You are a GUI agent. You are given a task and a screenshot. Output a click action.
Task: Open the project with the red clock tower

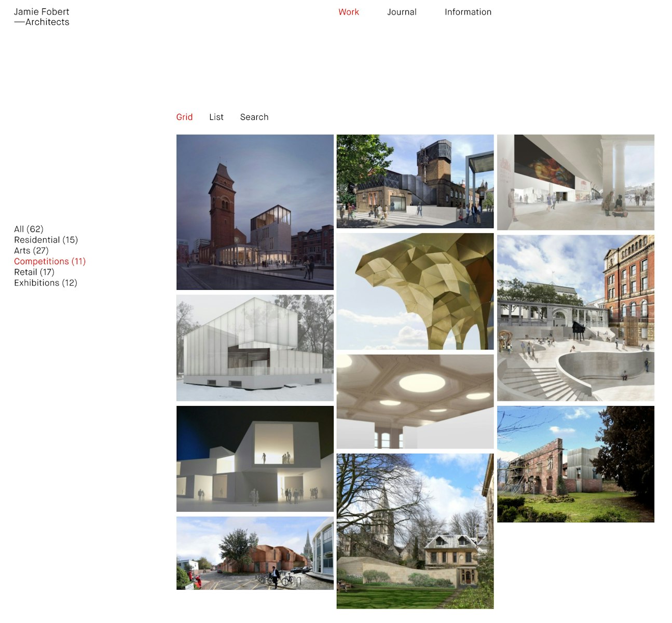coord(254,211)
